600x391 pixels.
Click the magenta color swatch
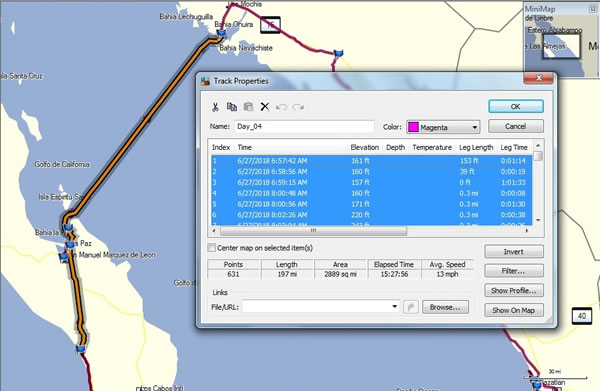(x=413, y=127)
